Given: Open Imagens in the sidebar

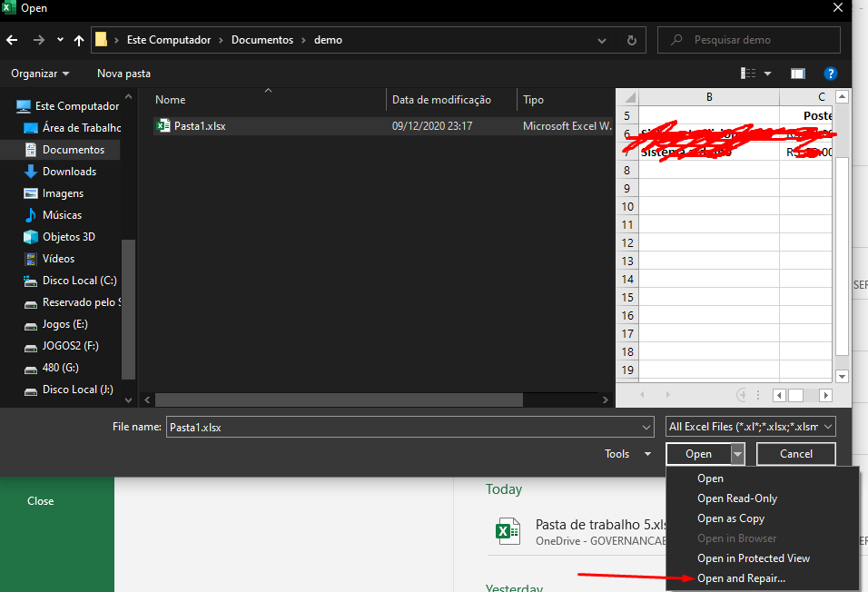Looking at the screenshot, I should tap(54, 193).
